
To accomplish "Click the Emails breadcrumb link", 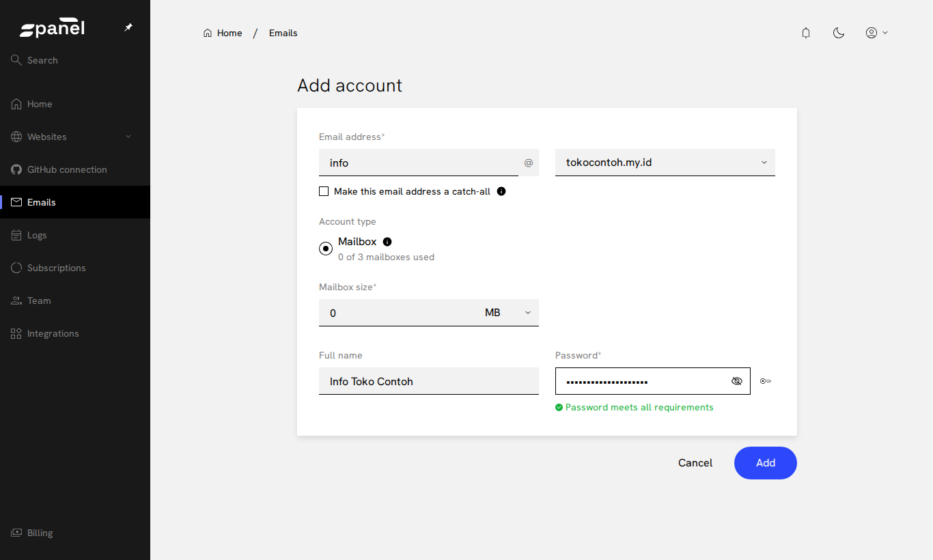I will pos(283,33).
